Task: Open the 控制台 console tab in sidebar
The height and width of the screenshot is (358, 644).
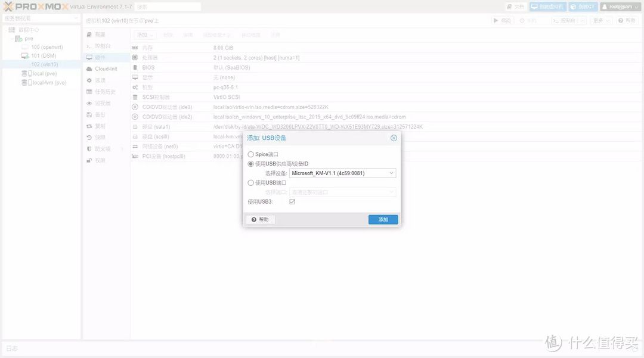Action: coord(103,46)
